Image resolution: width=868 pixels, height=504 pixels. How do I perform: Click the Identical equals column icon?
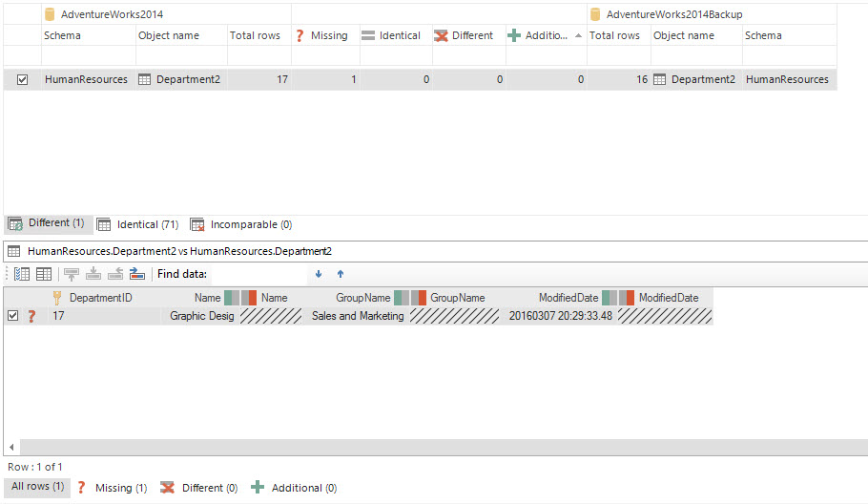(368, 35)
